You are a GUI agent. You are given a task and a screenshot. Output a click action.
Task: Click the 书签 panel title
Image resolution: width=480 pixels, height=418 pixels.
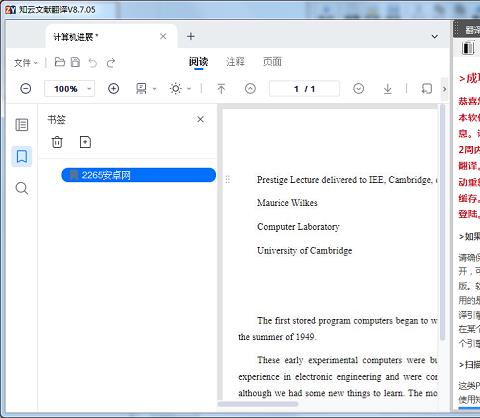(57, 119)
